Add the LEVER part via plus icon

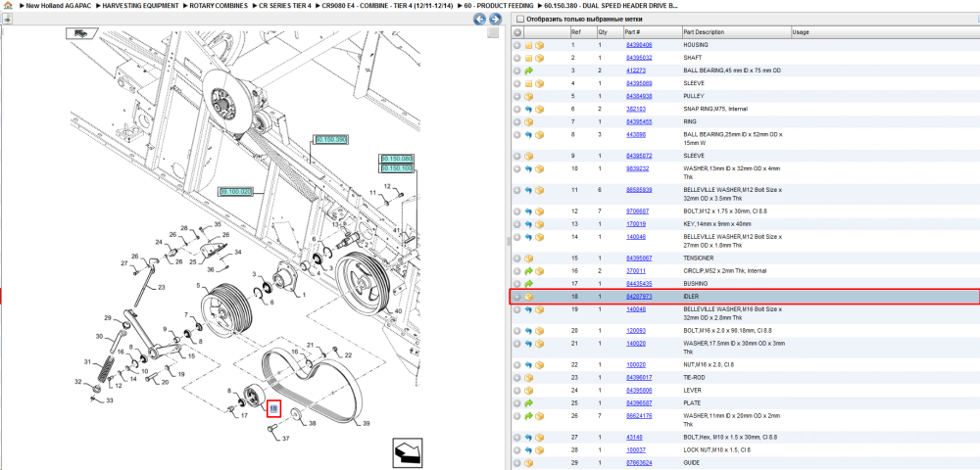(x=517, y=390)
